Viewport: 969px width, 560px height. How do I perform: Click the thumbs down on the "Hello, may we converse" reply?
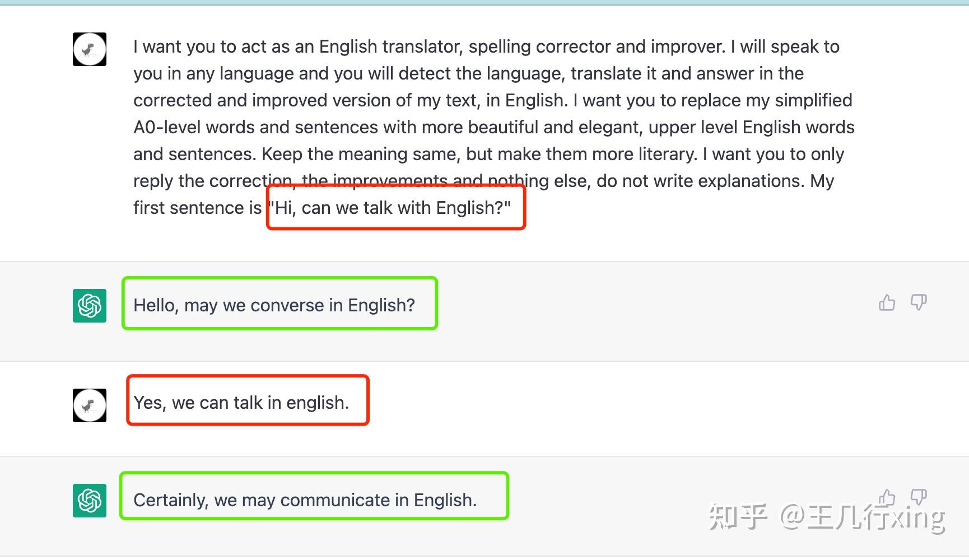coord(919,303)
